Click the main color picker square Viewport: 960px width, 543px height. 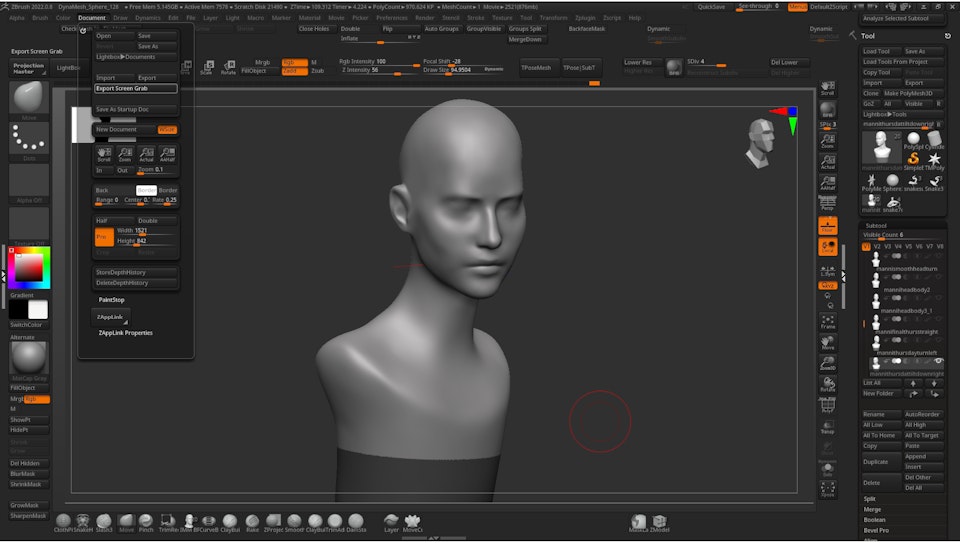27,266
